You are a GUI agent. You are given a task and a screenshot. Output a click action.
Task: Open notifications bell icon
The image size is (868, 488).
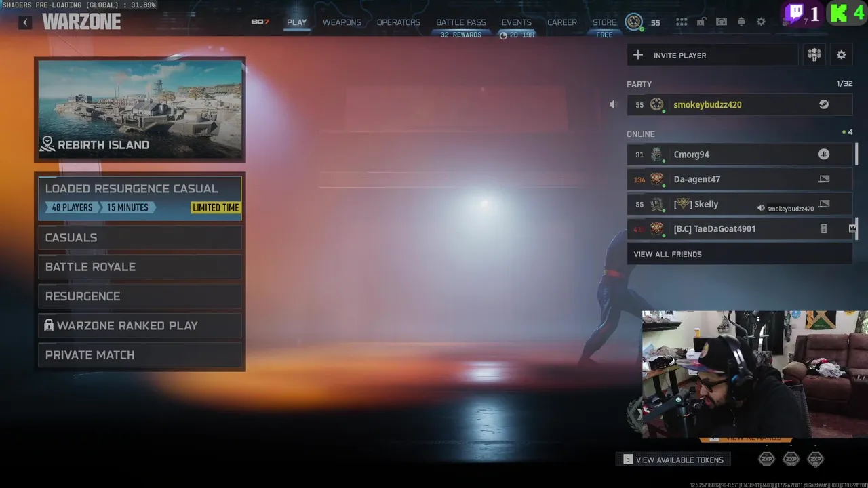pos(741,22)
